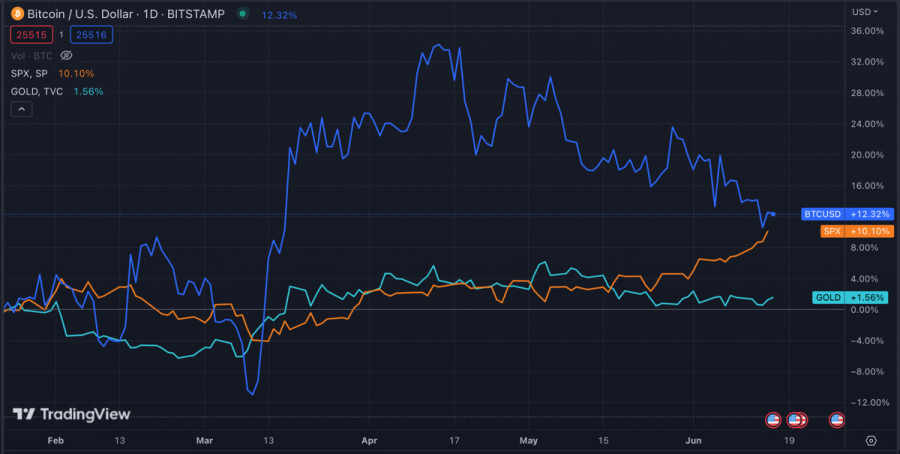Image resolution: width=900 pixels, height=454 pixels.
Task: Click the overlapping US flag markers near 19
Action: 797,419
